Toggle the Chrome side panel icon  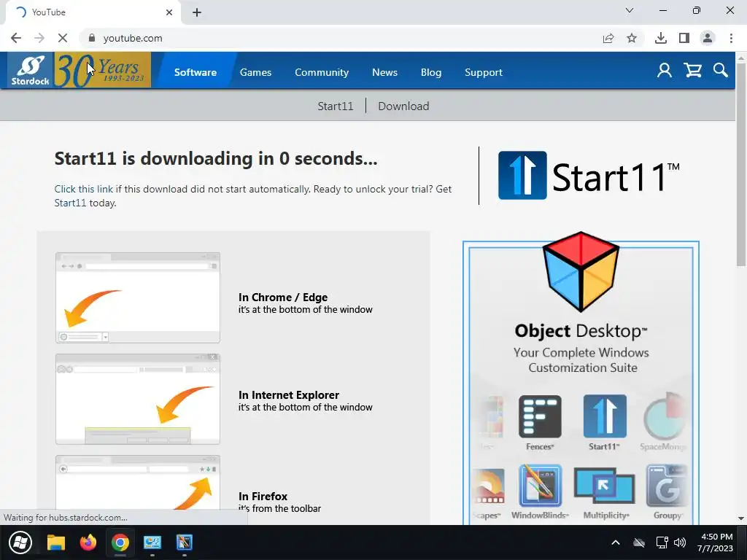coord(684,38)
